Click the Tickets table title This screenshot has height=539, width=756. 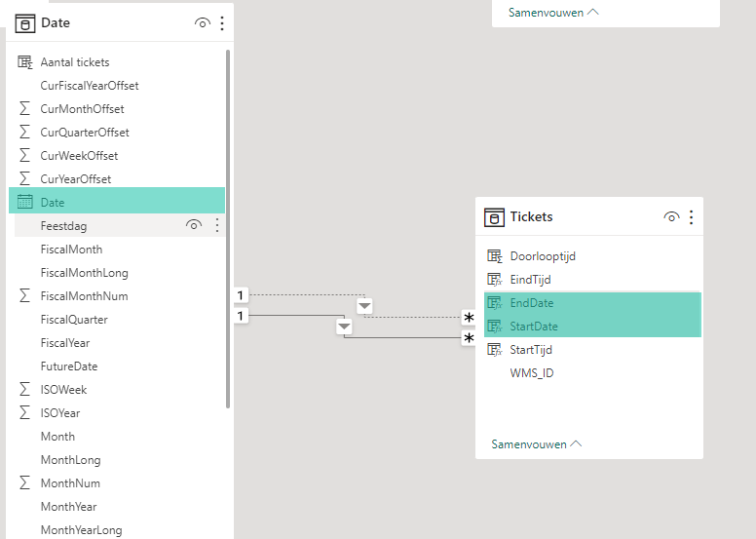(531, 216)
